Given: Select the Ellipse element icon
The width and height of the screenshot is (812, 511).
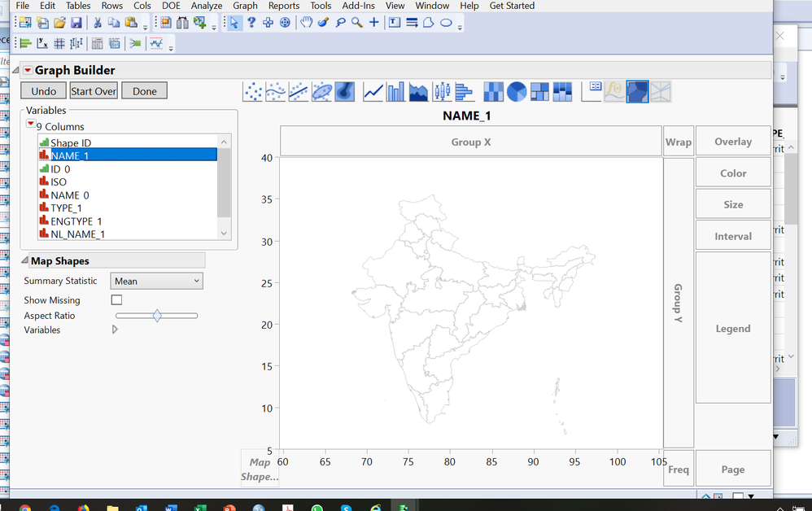Looking at the screenshot, I should (321, 92).
